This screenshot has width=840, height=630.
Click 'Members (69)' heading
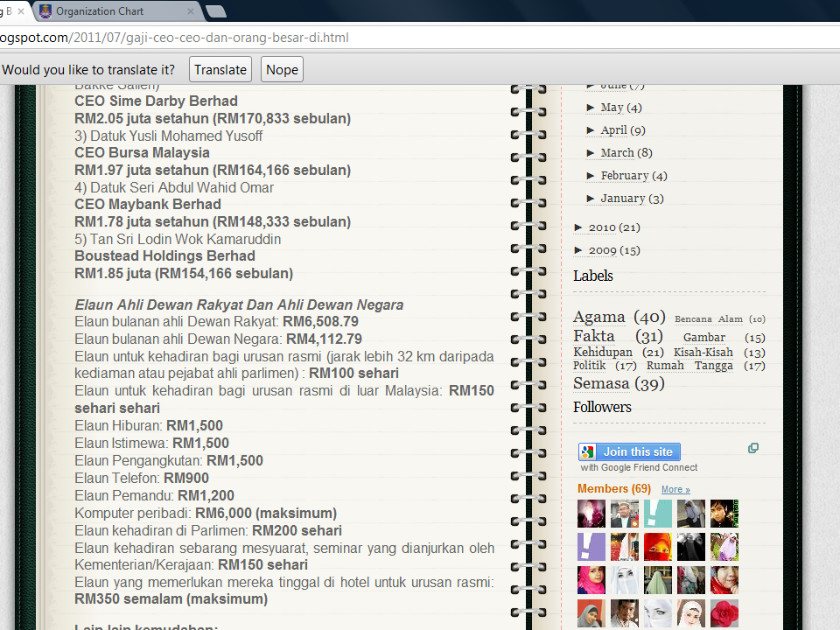click(x=614, y=488)
